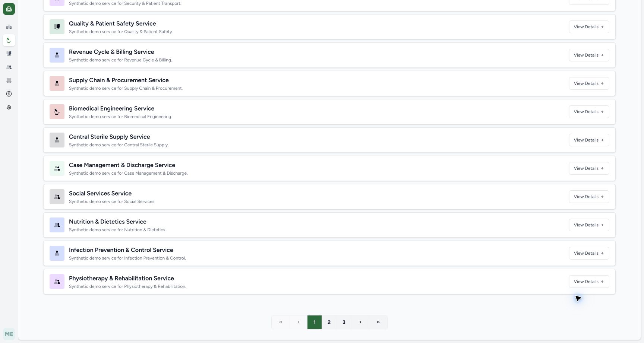Open the settings gear sidebar icon
644x343 pixels.
tap(9, 107)
